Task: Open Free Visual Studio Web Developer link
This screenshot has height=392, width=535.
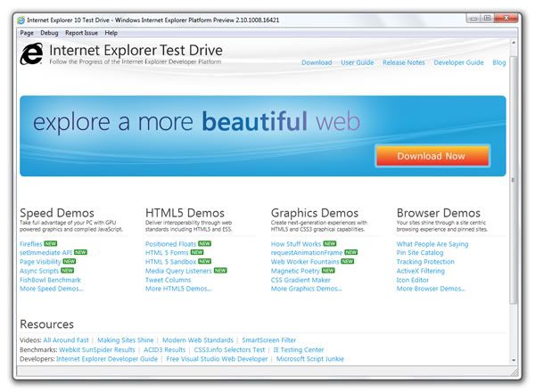Action: pos(217,359)
